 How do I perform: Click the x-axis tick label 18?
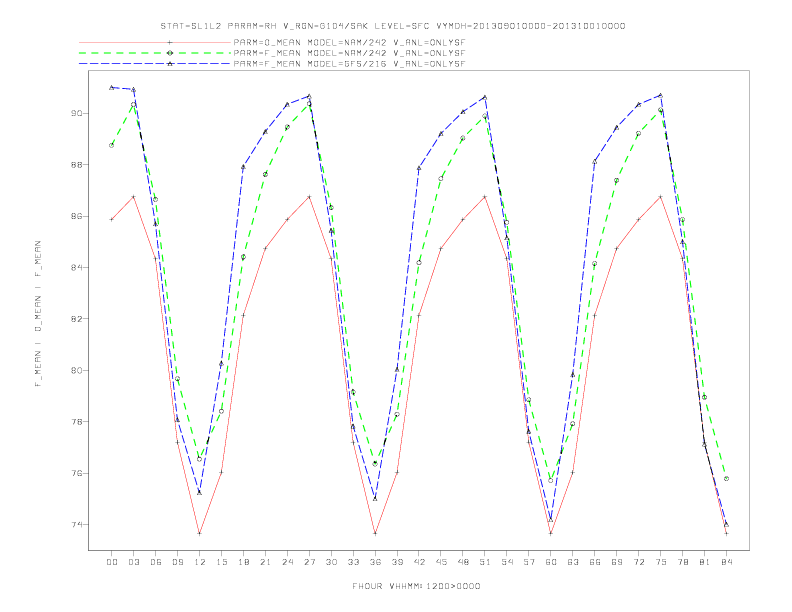click(243, 562)
